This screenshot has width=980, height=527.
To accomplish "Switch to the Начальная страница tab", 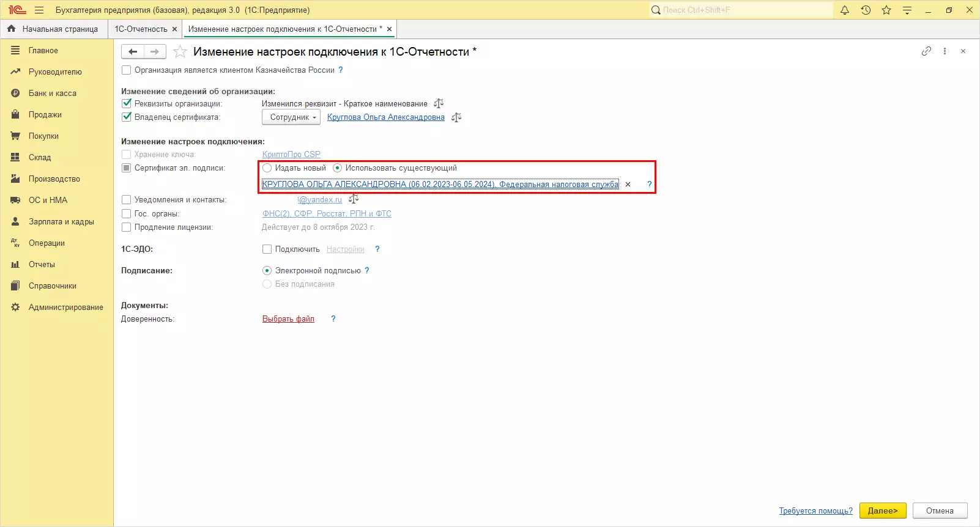I will pos(54,29).
